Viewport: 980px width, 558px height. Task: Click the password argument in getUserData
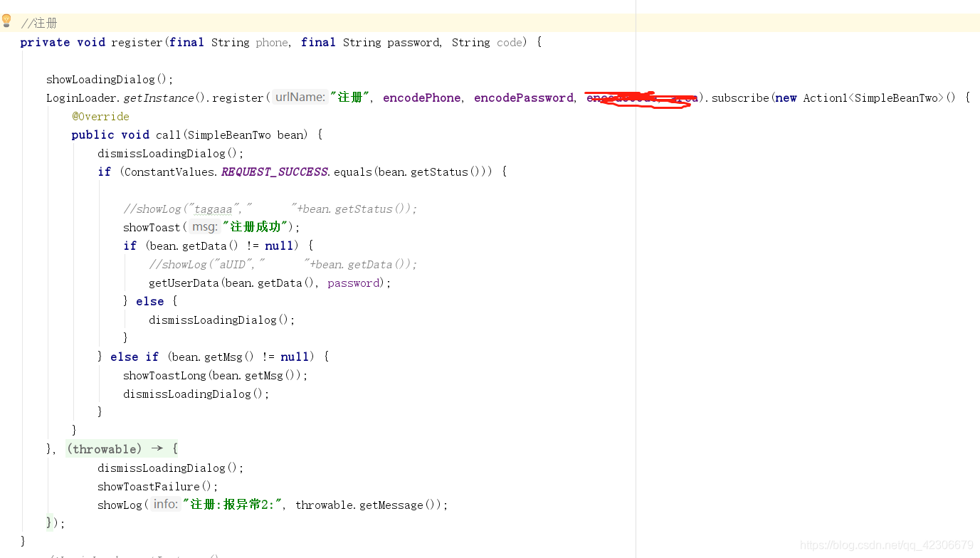(354, 283)
